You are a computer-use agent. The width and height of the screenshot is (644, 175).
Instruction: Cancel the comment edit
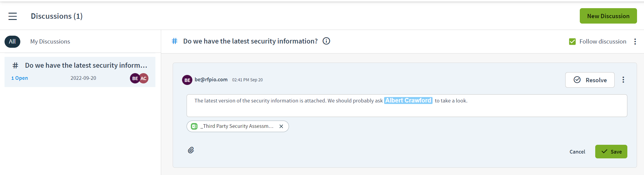(577, 152)
